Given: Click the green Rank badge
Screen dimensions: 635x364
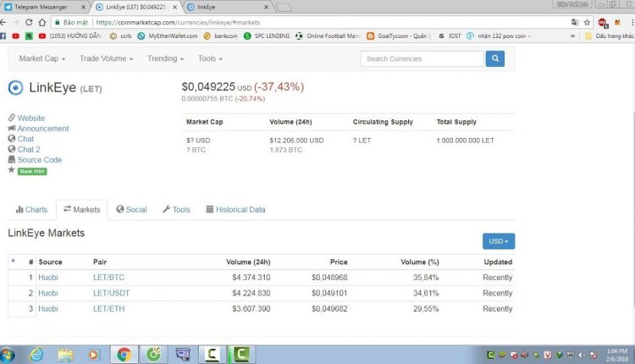Looking at the screenshot, I should point(32,171).
